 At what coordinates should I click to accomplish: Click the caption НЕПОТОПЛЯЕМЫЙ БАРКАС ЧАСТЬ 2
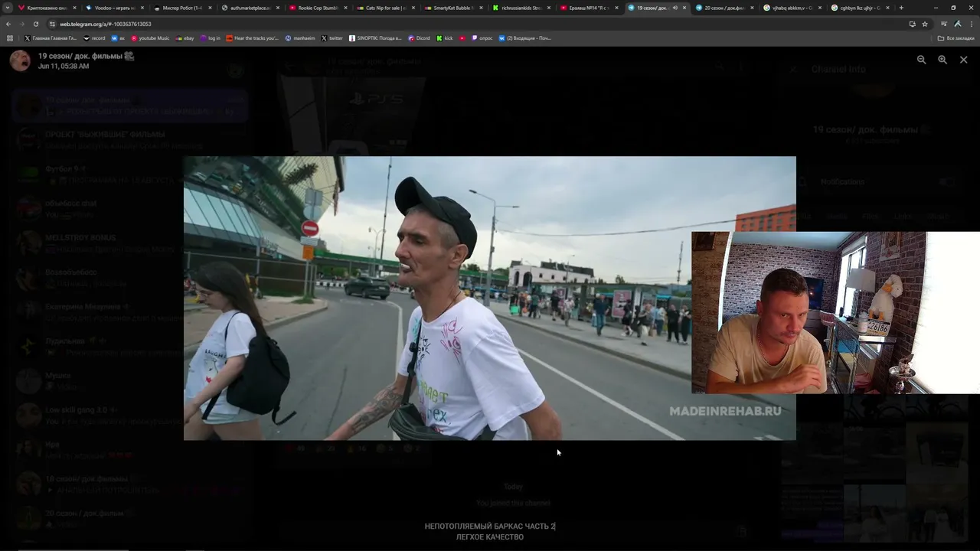[490, 527]
